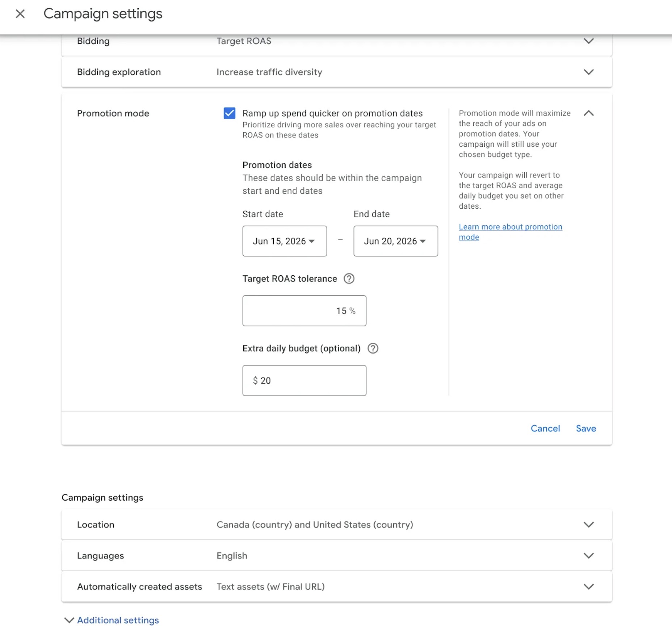Expand the Languages row chevron
This screenshot has width=672, height=639.
pyautogui.click(x=589, y=555)
